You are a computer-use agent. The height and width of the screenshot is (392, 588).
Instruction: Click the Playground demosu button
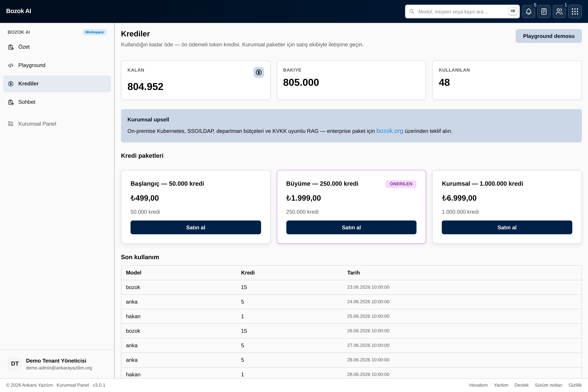click(x=549, y=36)
